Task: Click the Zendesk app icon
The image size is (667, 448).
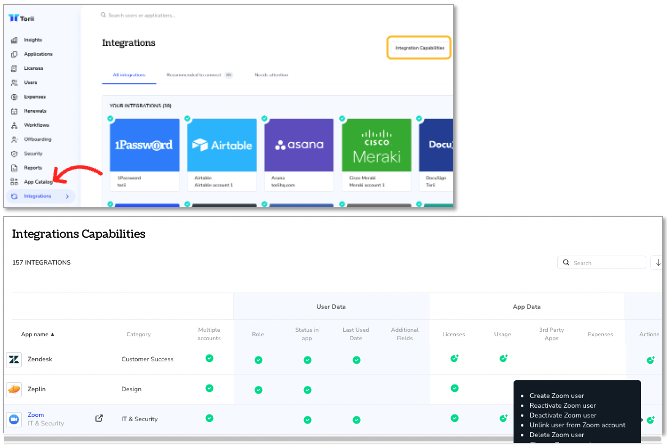Action: tap(14, 360)
